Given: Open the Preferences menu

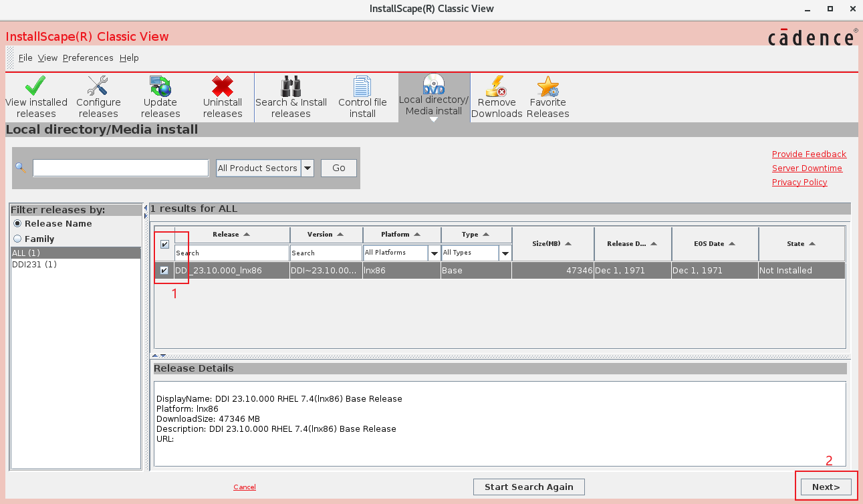Looking at the screenshot, I should 88,58.
